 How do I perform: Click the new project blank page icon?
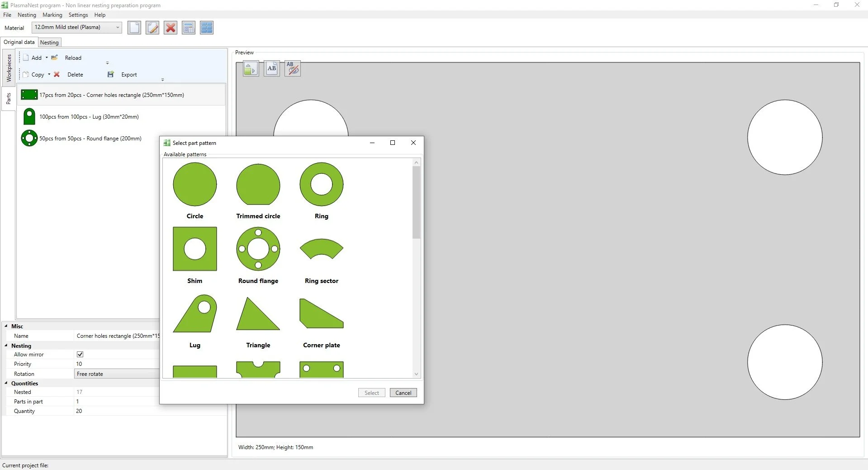coord(134,28)
